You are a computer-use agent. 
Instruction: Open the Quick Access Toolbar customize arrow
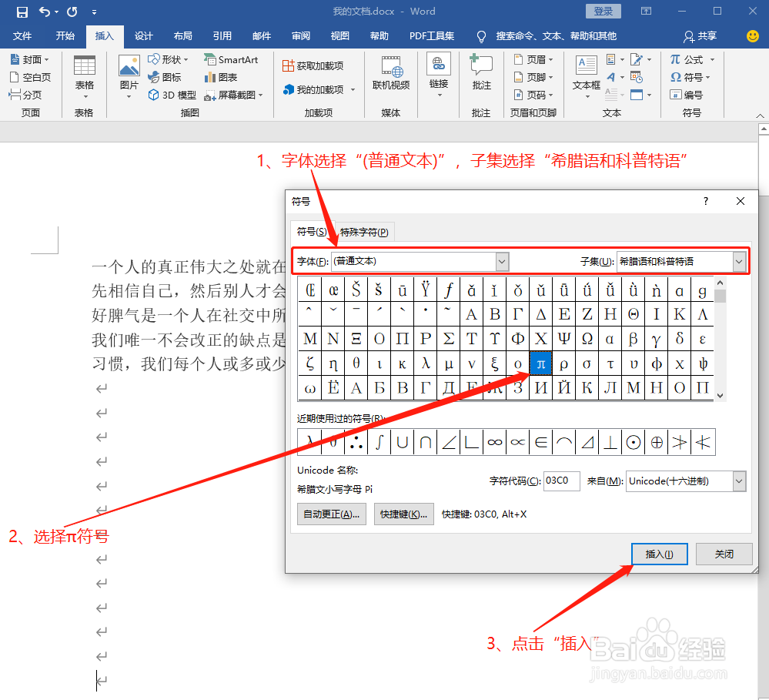point(94,12)
